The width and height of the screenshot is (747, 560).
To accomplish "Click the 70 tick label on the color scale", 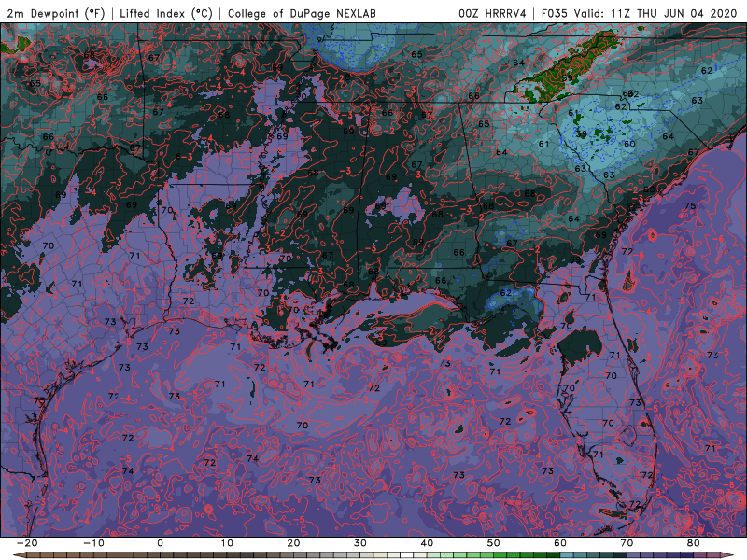I will [627, 543].
